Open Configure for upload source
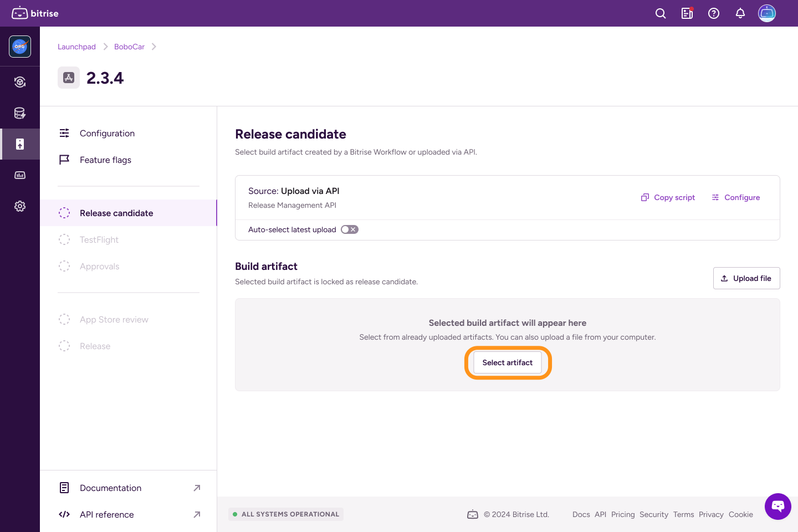 coord(736,198)
